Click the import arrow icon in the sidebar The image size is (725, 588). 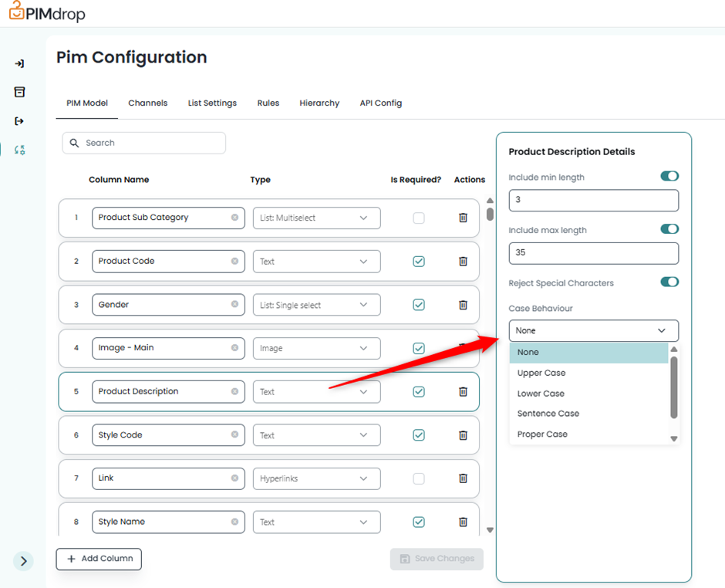pyautogui.click(x=20, y=63)
